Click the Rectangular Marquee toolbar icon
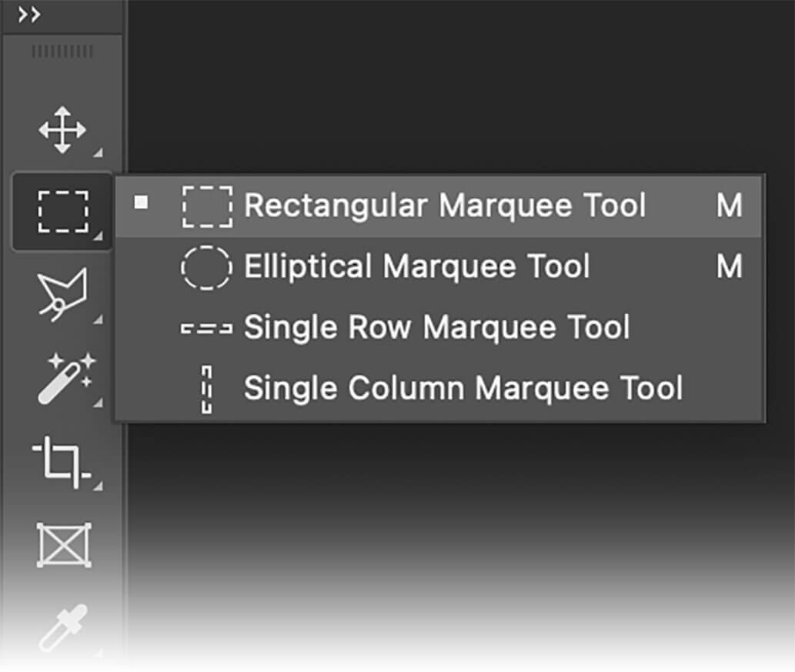 [x=62, y=211]
